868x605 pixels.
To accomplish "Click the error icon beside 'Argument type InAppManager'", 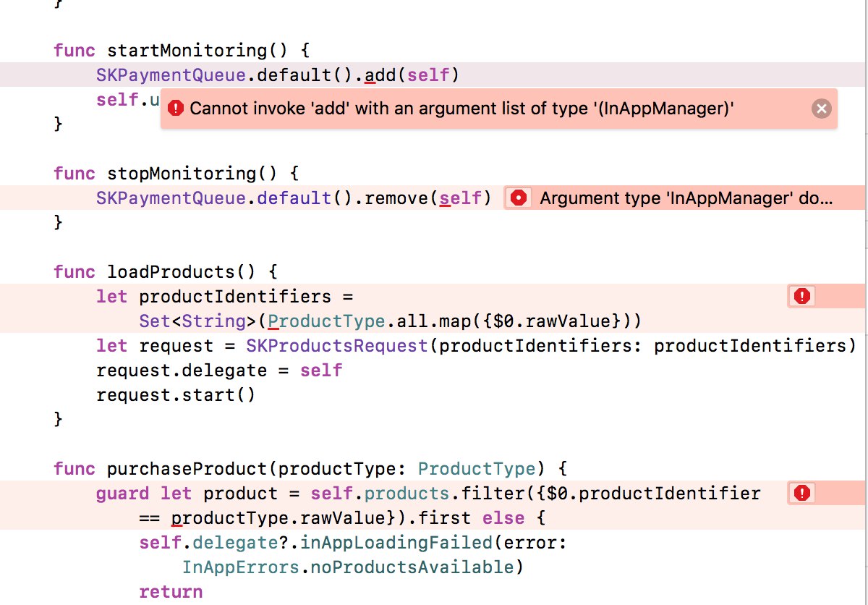I will [518, 198].
